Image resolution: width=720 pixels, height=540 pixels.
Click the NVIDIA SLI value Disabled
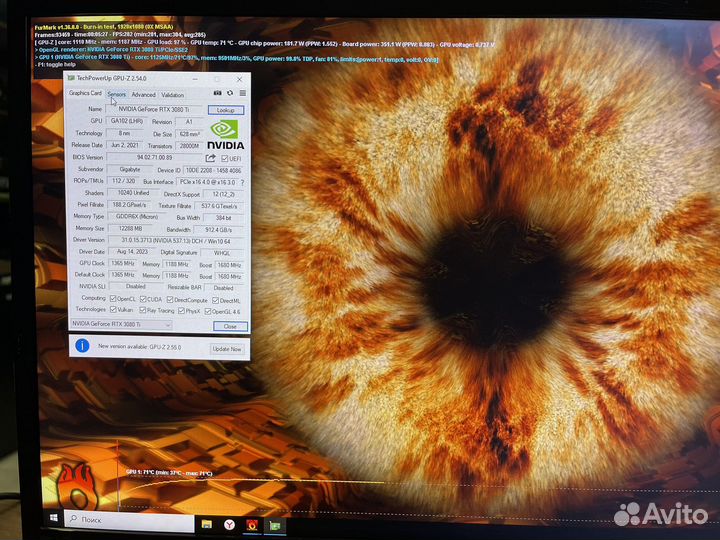[x=135, y=287]
